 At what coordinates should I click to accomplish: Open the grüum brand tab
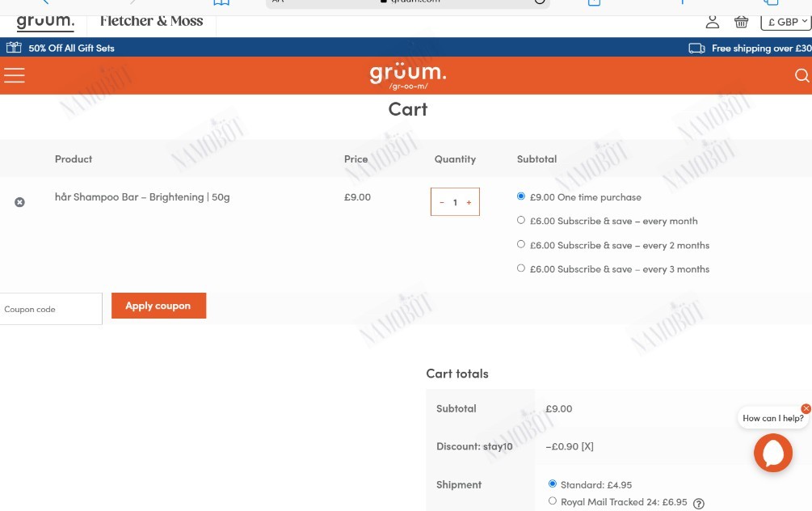point(45,22)
